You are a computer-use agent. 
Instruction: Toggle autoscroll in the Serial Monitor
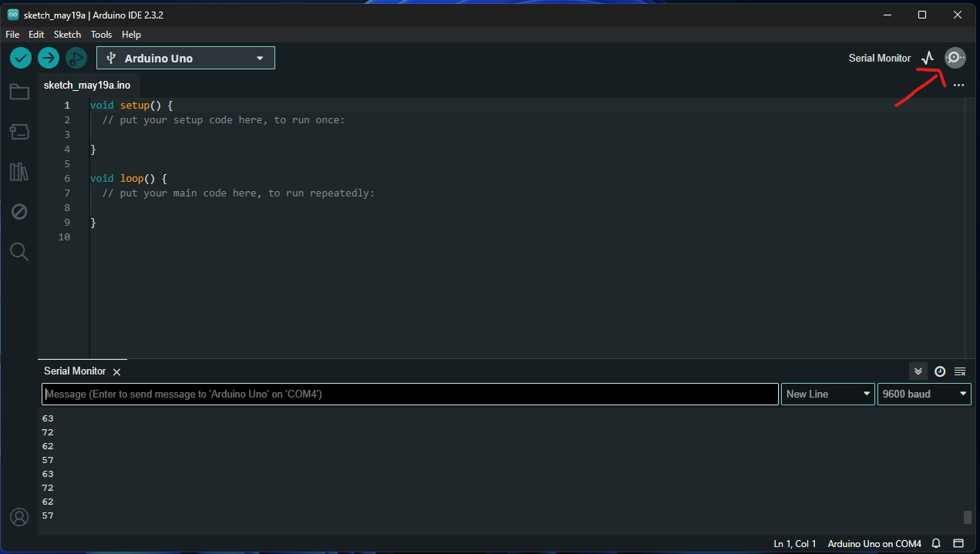[918, 371]
